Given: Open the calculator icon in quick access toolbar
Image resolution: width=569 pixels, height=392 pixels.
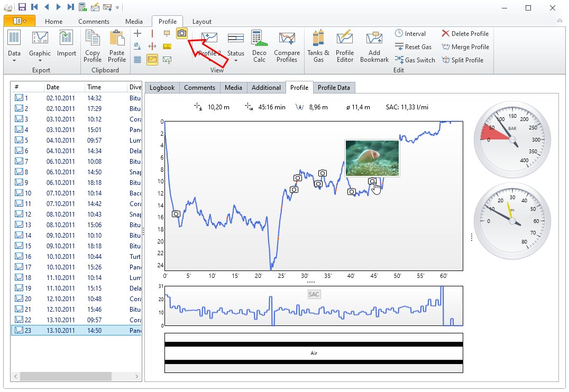Looking at the screenshot, I should pyautogui.click(x=83, y=6).
